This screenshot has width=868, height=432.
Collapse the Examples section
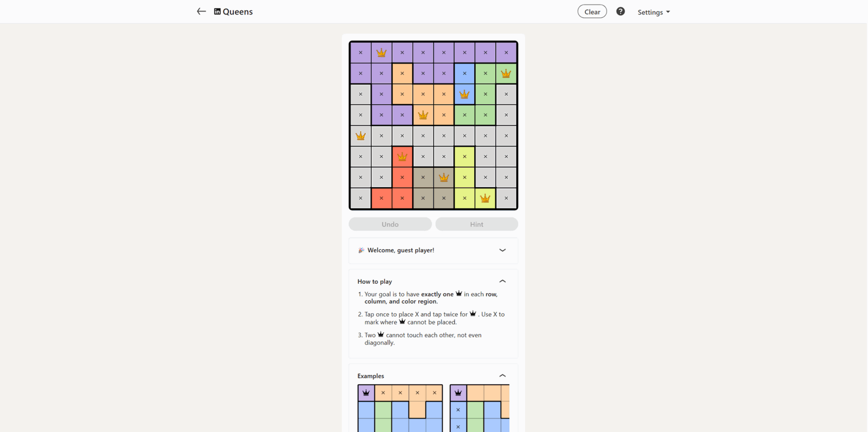(502, 376)
